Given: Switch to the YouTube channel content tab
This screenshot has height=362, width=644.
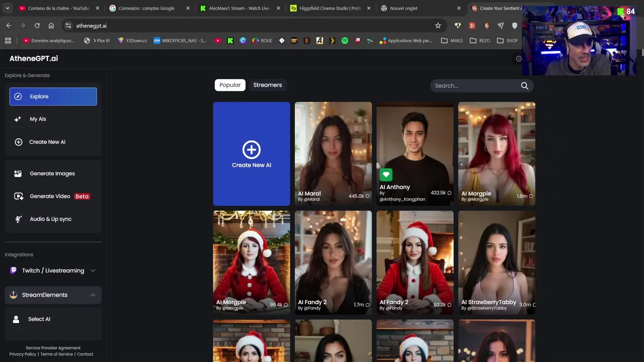Looking at the screenshot, I should [x=58, y=8].
